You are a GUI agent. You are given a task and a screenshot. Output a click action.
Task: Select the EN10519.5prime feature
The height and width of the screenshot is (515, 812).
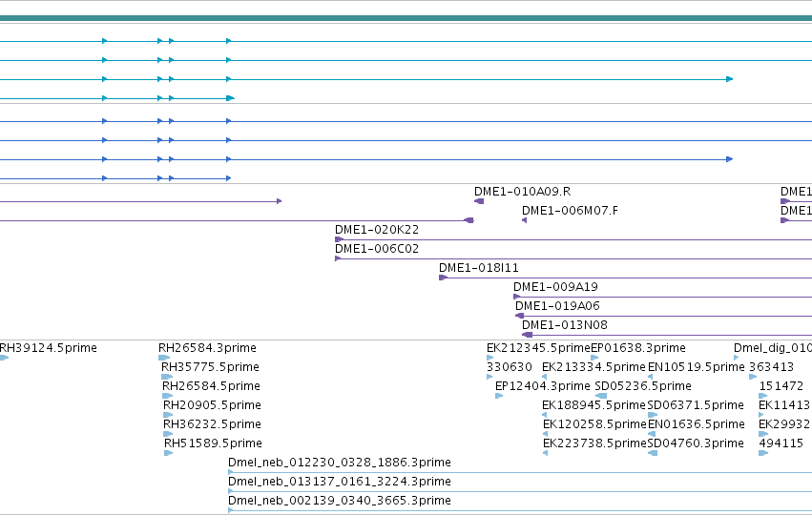pos(696,367)
